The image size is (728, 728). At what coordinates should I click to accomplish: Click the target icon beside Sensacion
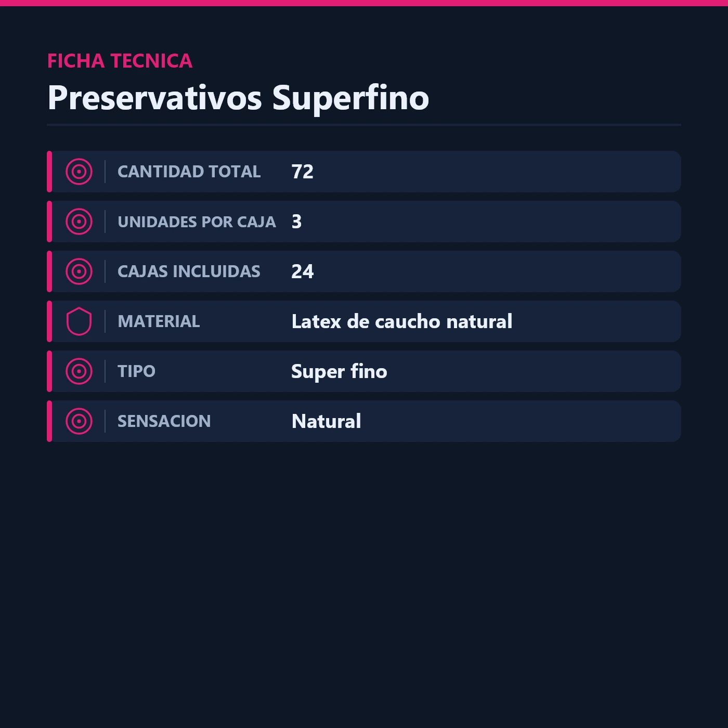79,421
